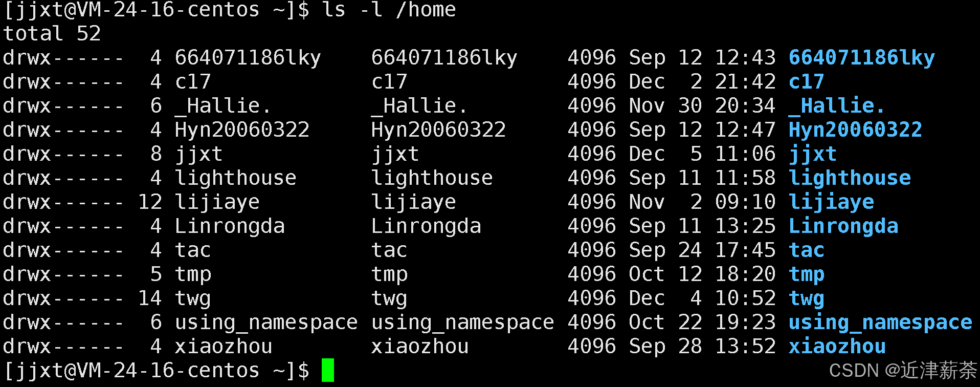The image size is (980, 387).
Task: Click the CSDN watermark text
Action: (903, 370)
